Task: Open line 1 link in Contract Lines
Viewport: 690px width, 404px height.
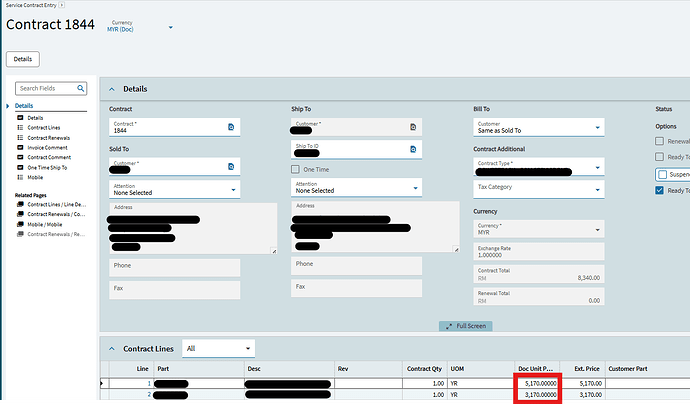Action: click(x=149, y=383)
